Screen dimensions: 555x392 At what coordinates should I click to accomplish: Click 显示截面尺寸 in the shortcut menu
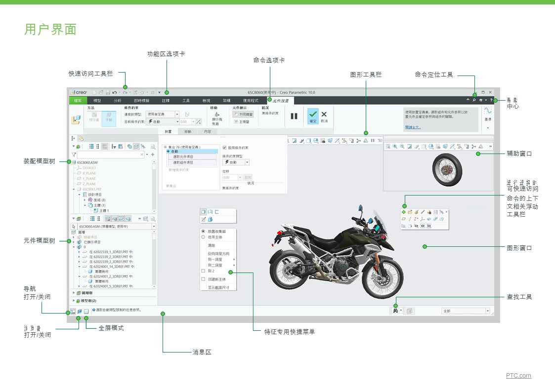(x=218, y=287)
